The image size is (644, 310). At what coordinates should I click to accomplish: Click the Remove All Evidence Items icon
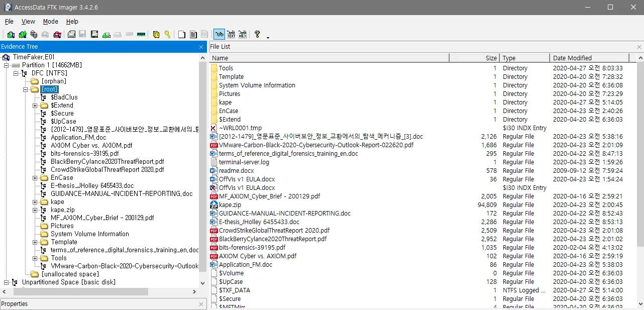(x=57, y=34)
